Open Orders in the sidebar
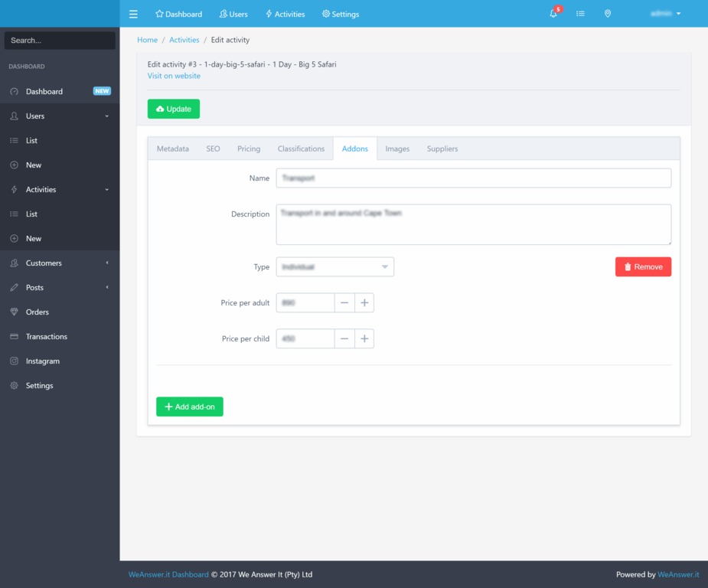 37,312
